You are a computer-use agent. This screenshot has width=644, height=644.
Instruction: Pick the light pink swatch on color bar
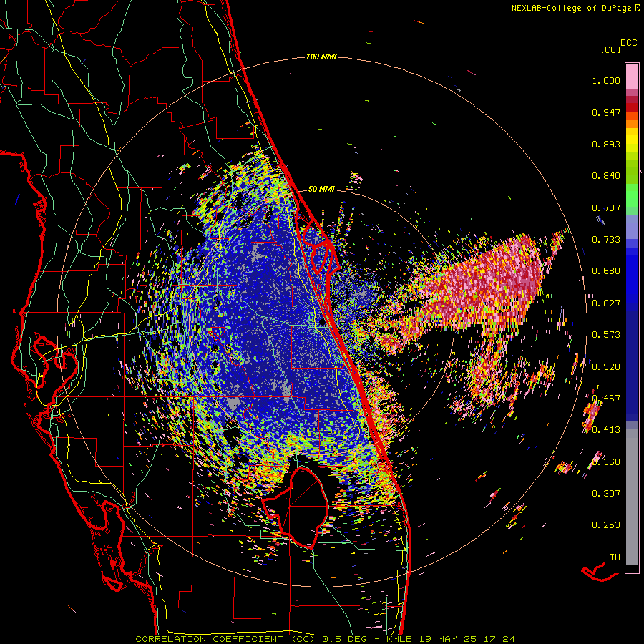pos(632,76)
